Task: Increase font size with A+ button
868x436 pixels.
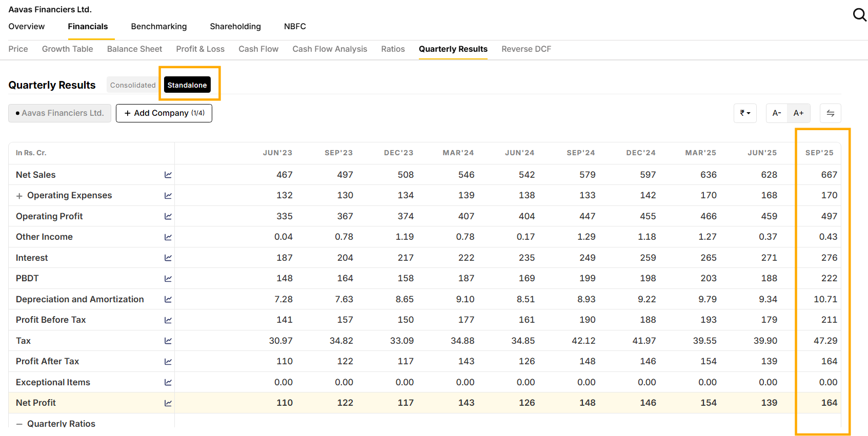Action: (798, 113)
